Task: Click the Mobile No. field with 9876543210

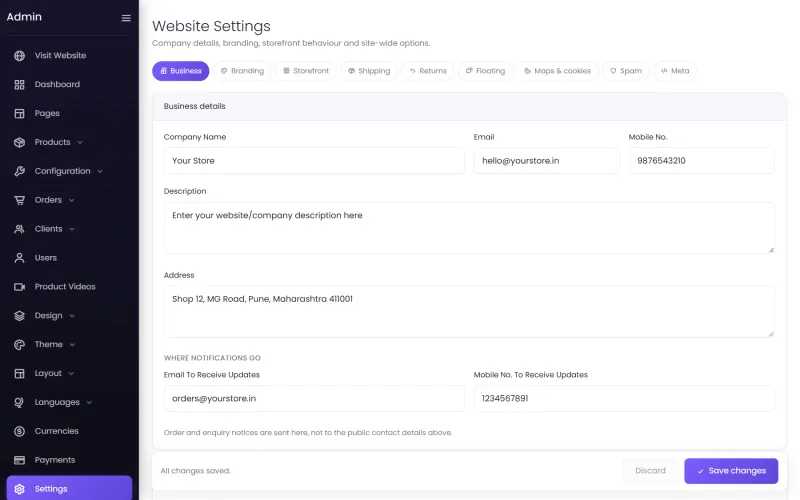Action: 702,161
